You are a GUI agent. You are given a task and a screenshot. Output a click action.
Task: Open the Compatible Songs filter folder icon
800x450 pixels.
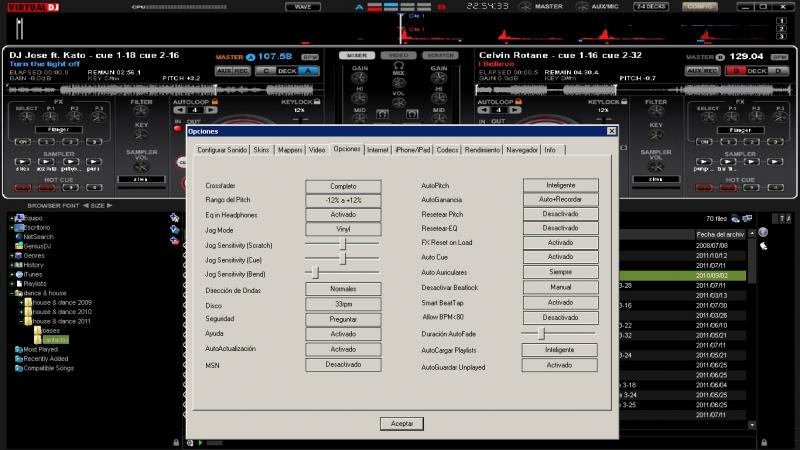(19, 368)
